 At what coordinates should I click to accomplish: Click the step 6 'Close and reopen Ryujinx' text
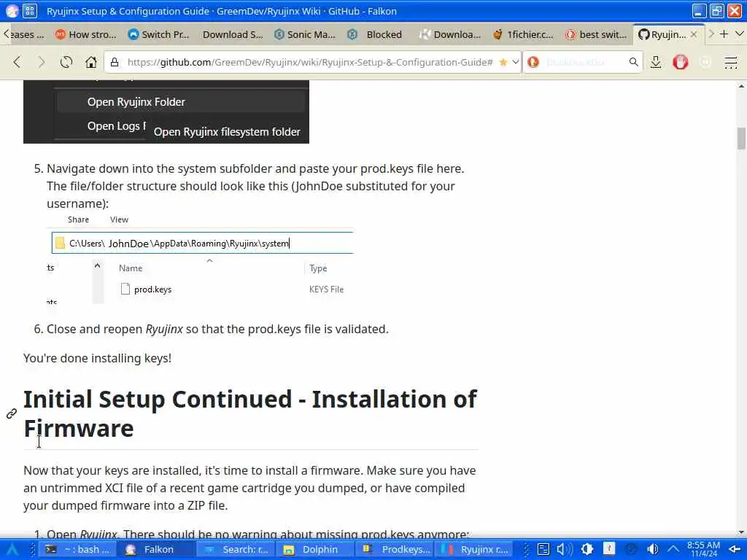click(217, 329)
